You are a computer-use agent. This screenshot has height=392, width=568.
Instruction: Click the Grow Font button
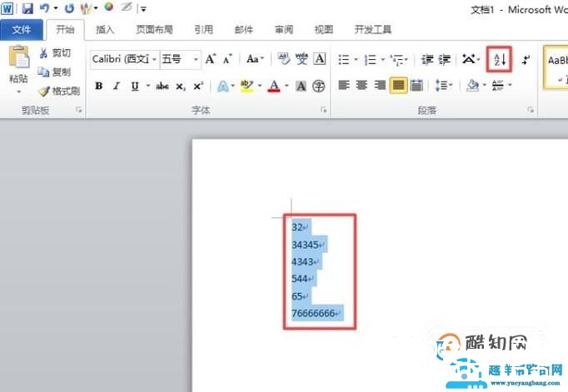click(x=211, y=59)
